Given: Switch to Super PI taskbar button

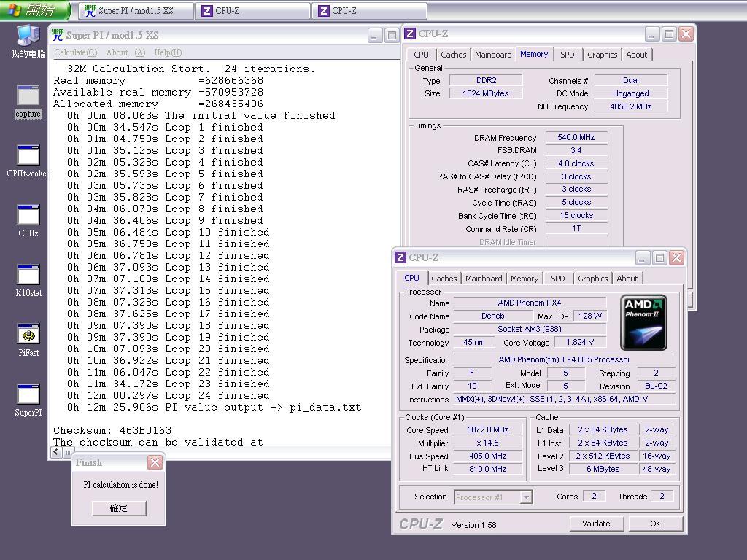Looking at the screenshot, I should 136,11.
